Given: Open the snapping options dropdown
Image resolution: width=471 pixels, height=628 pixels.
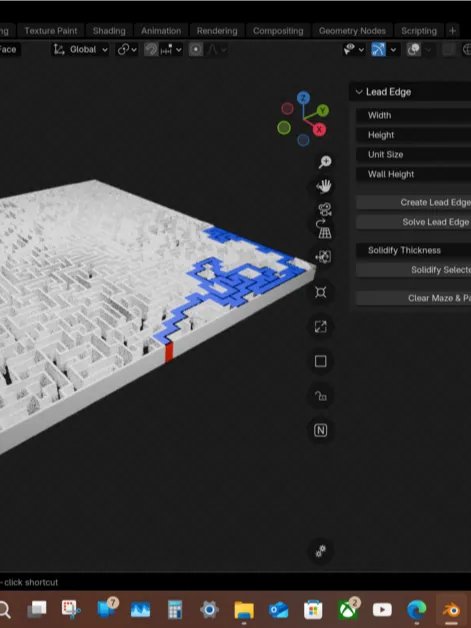Looking at the screenshot, I should (171, 50).
